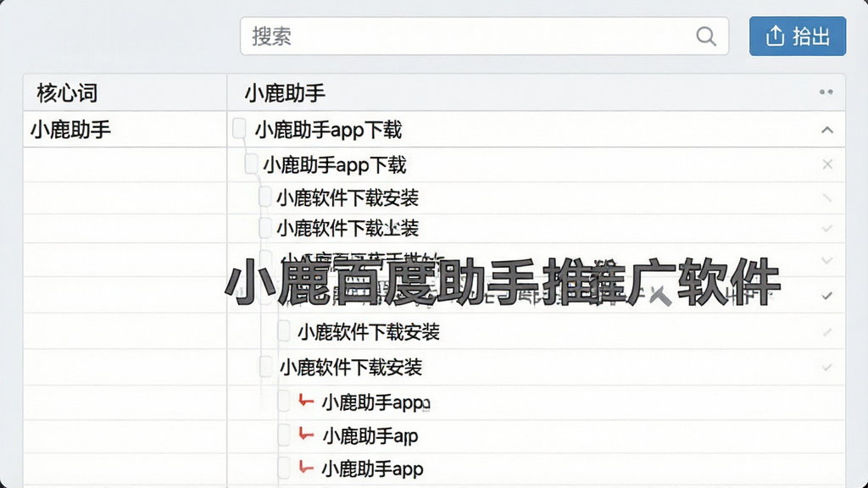The image size is (868, 488).
Task: Click the X icon on 小鹿助手app下载 row
Action: point(827,164)
